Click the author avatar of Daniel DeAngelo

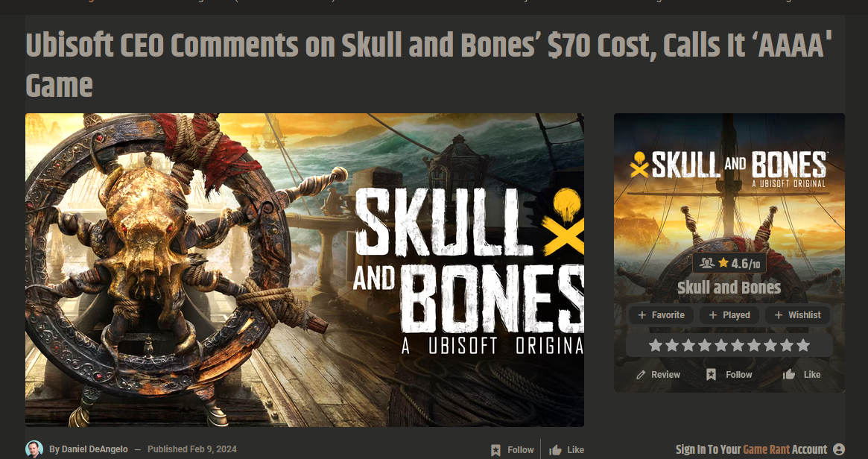(34, 449)
